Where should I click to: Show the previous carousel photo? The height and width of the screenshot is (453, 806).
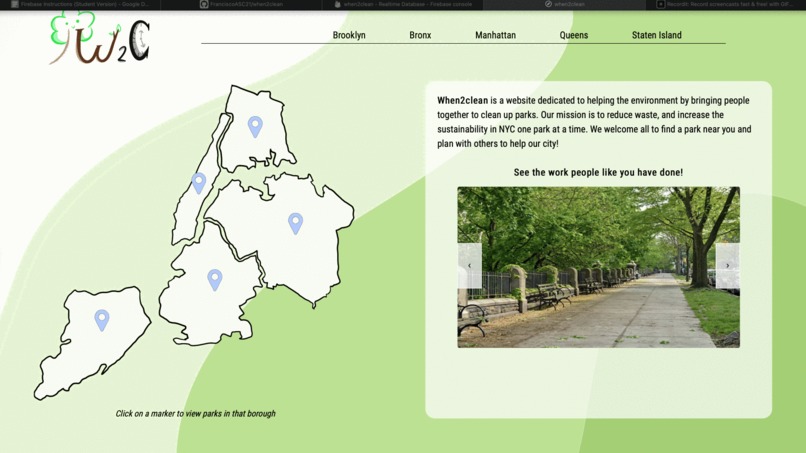tap(469, 265)
